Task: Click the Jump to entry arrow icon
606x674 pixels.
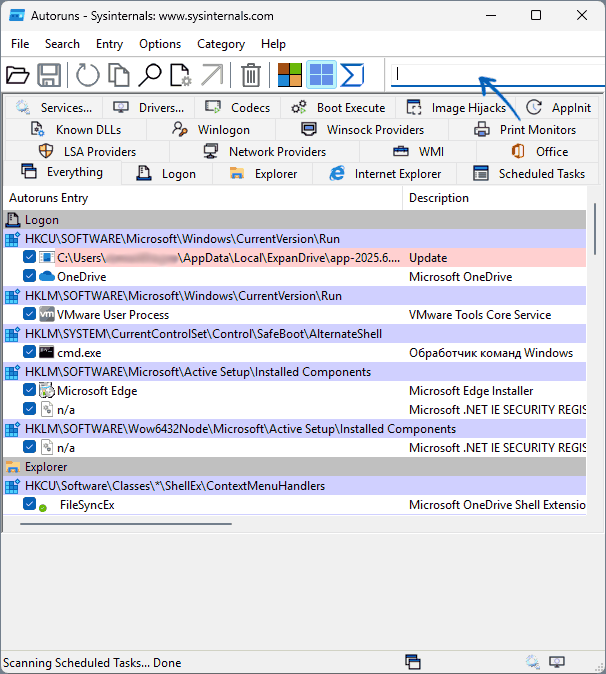Action: pos(212,75)
